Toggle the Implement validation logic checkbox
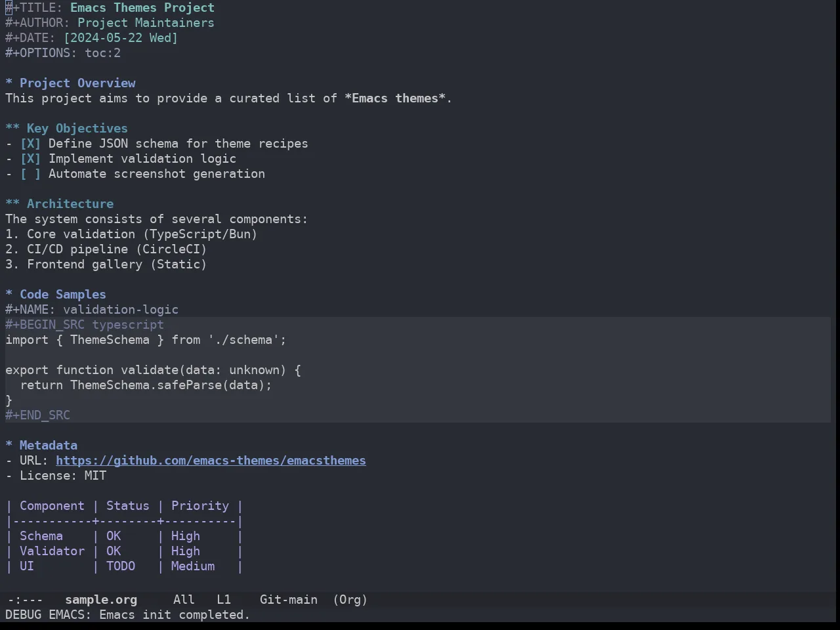This screenshot has width=840, height=630. (x=30, y=159)
